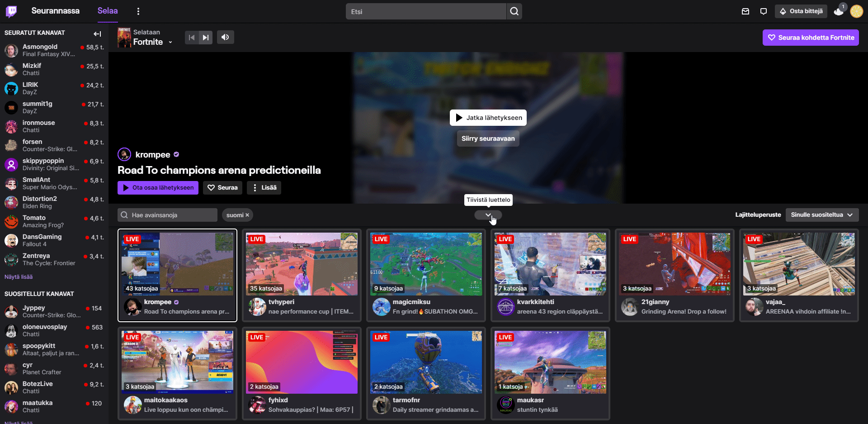Open tarmofnr stream thumbnail
This screenshot has width=868, height=424.
coord(426,362)
